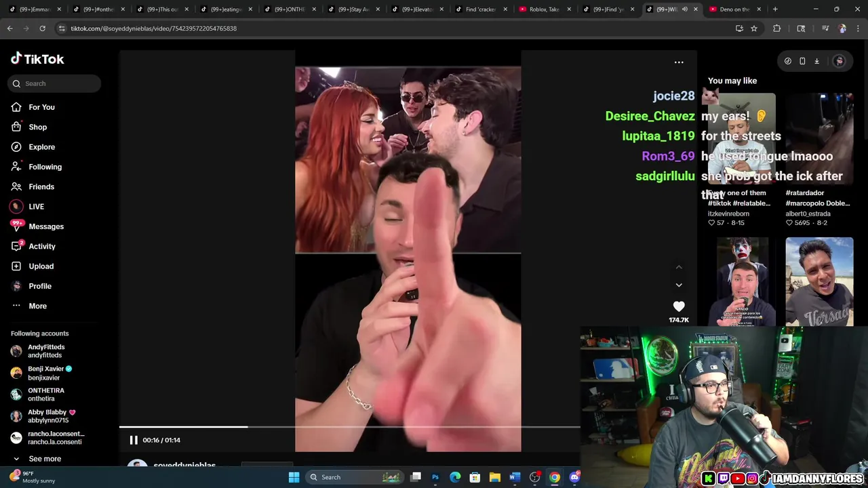Open Photoshop from the taskbar
The width and height of the screenshot is (868, 488).
coord(435,477)
